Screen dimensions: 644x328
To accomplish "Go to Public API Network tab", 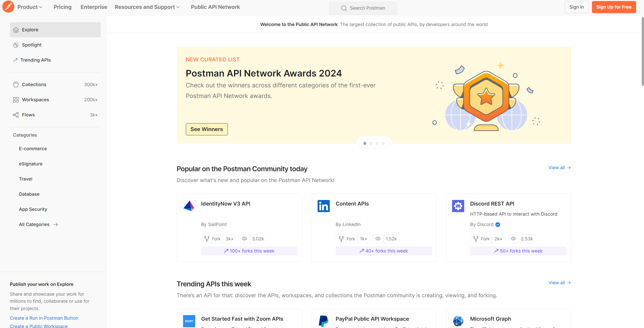I will coord(215,7).
